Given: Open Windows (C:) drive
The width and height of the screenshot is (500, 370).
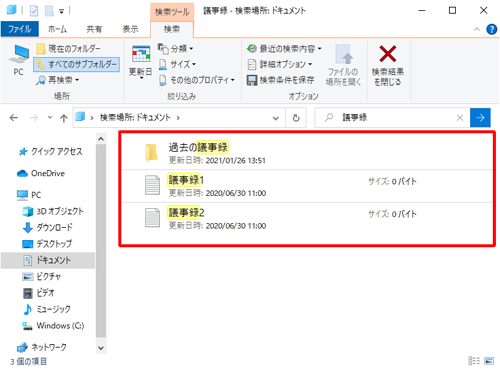Looking at the screenshot, I should pyautogui.click(x=53, y=326).
